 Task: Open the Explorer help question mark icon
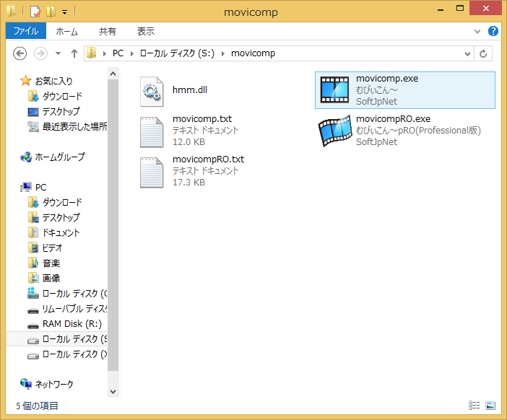point(493,31)
